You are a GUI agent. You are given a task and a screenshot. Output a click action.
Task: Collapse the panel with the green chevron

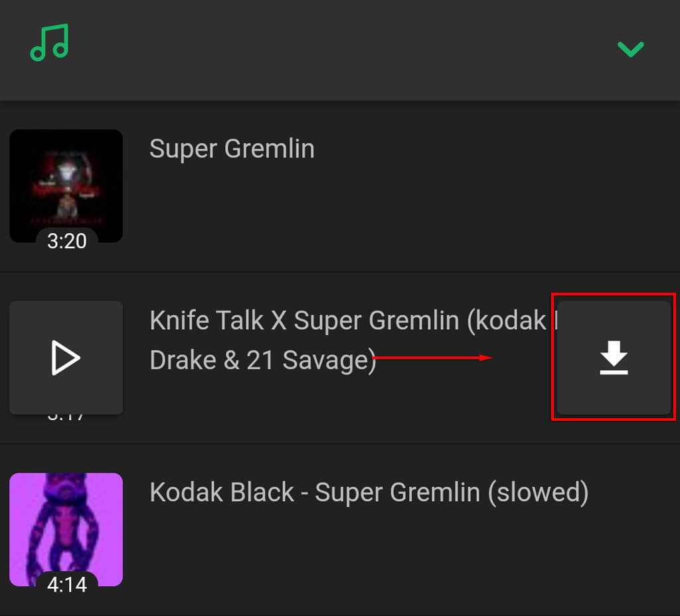click(x=630, y=48)
